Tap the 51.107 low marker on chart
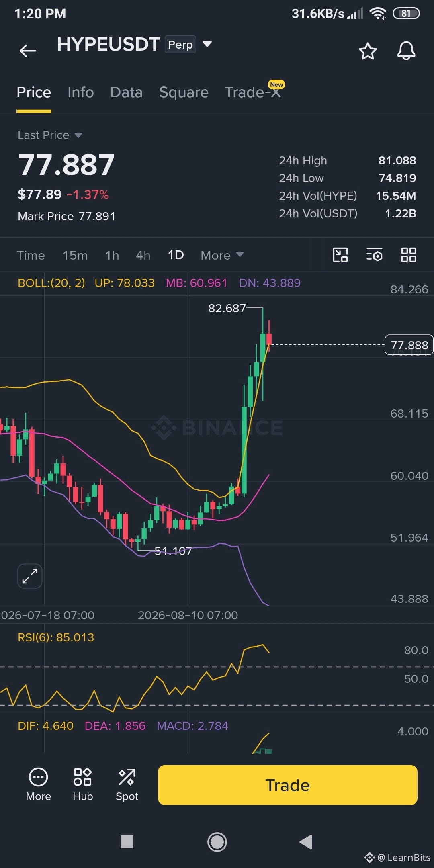Image resolution: width=434 pixels, height=868 pixels. point(173,551)
